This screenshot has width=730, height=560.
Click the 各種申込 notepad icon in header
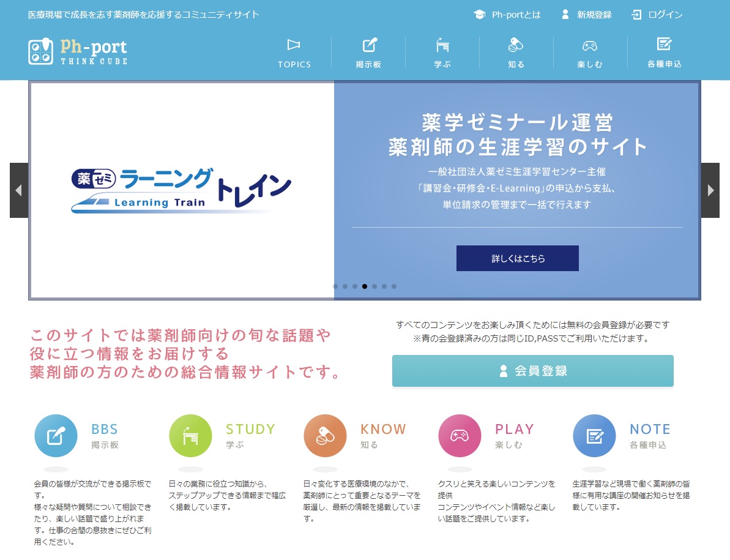(664, 44)
